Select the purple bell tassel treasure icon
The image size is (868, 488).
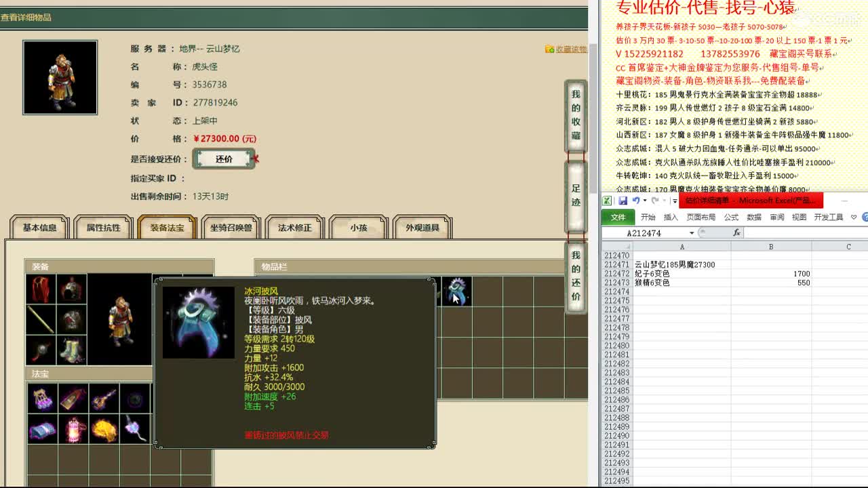[x=42, y=399]
